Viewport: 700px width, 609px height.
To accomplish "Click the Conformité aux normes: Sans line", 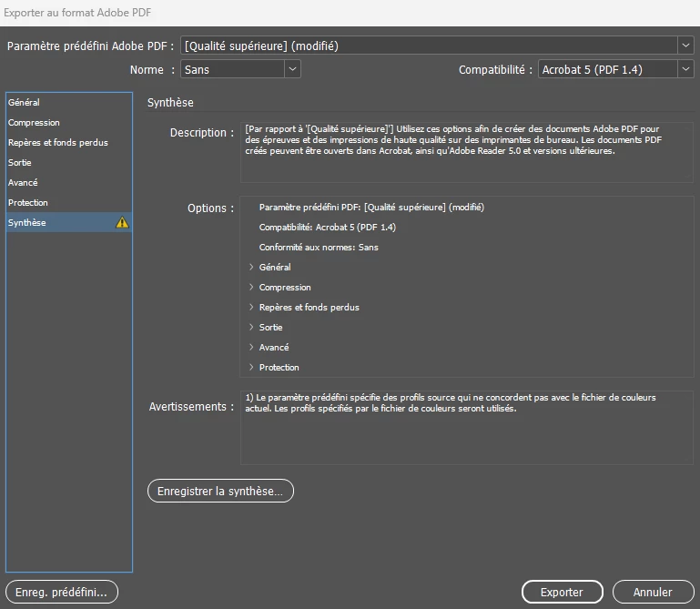I will point(319,248).
